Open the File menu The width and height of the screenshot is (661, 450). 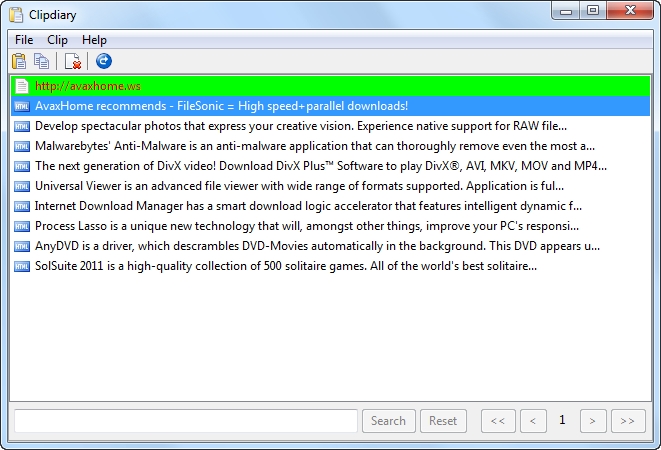click(x=24, y=40)
